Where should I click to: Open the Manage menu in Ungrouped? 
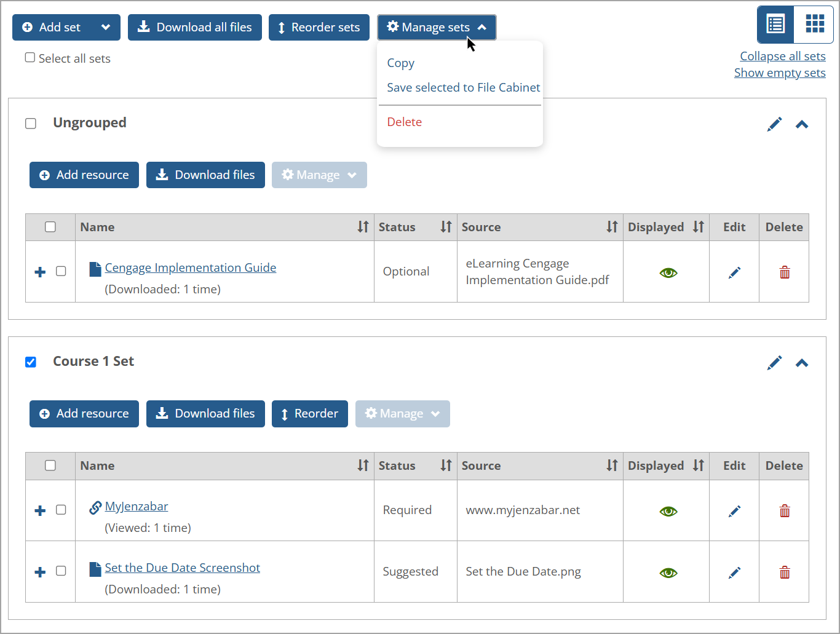(319, 175)
